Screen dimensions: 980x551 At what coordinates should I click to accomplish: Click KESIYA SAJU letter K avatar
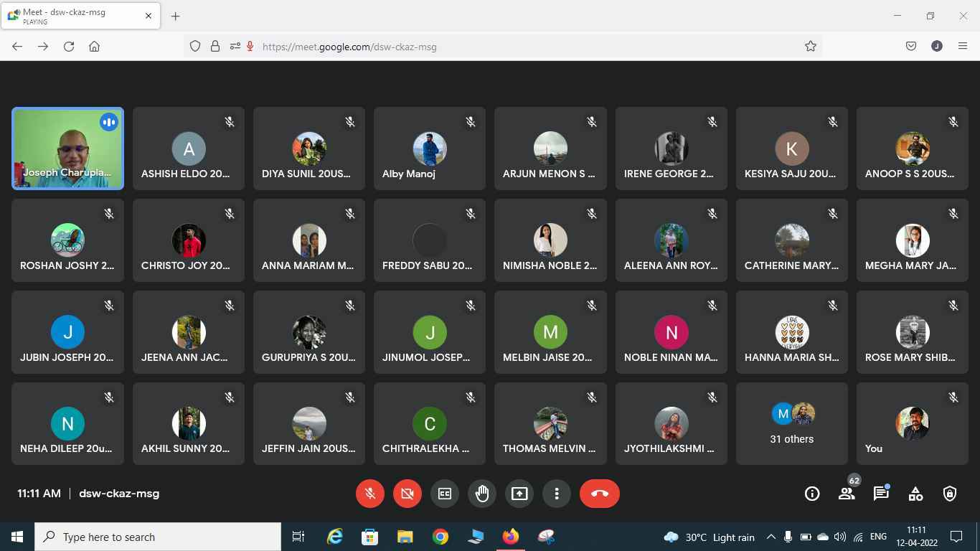[792, 149]
